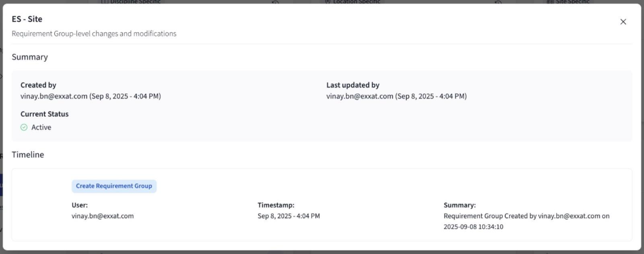644x254 pixels.
Task: Click the Active status text
Action: tap(41, 127)
